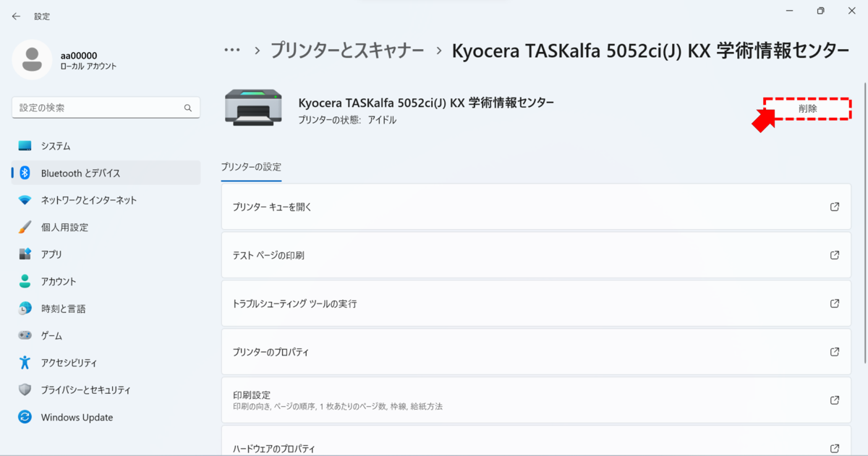868x456 pixels.
Task: Click external-link icon on プリンター キューを開く row
Action: (835, 207)
